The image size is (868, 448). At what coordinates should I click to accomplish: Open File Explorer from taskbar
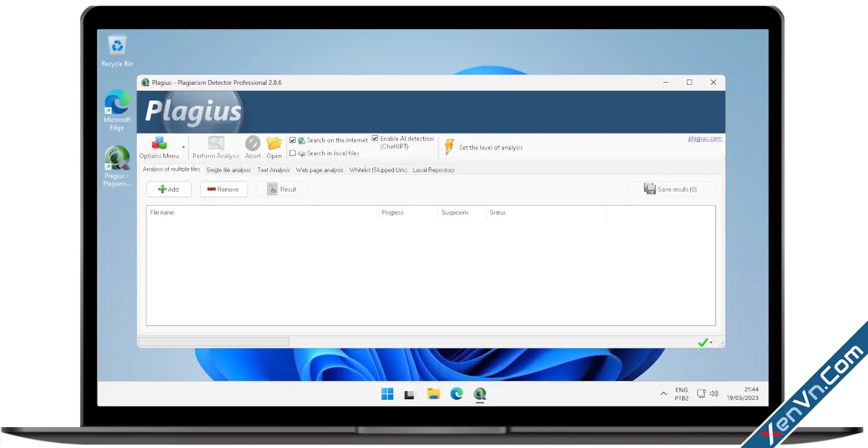click(x=433, y=394)
